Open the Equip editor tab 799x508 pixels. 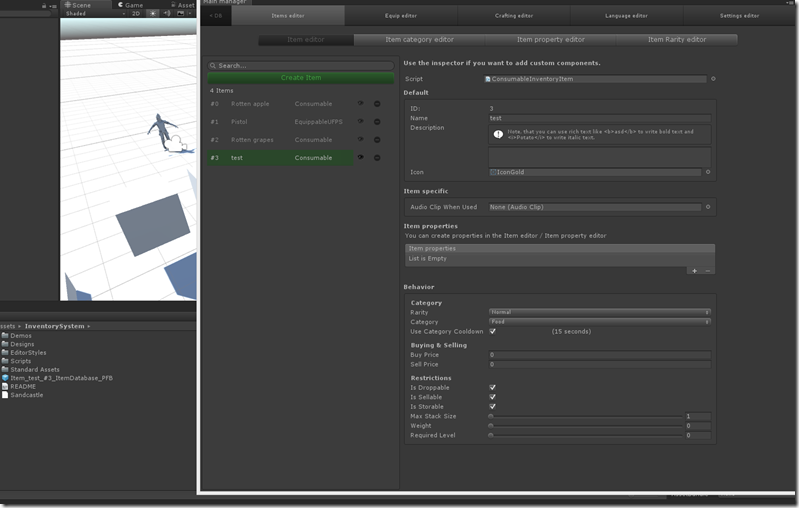point(401,16)
